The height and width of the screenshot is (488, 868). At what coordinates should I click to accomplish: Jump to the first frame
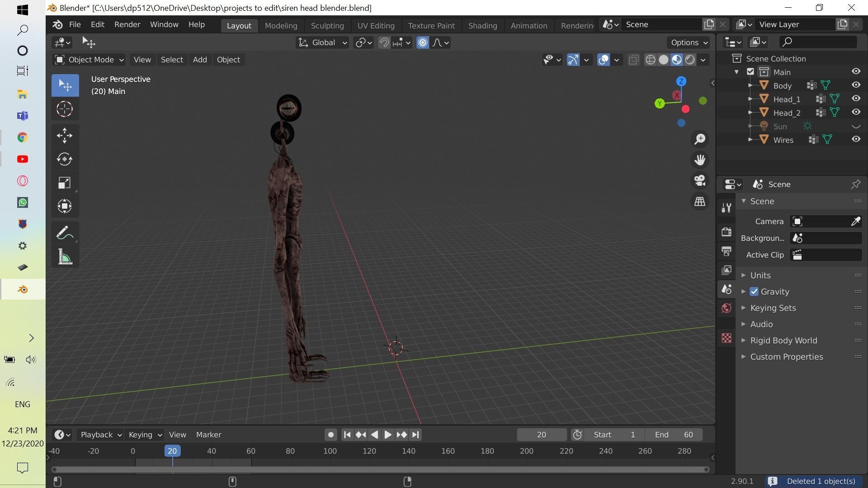(347, 435)
